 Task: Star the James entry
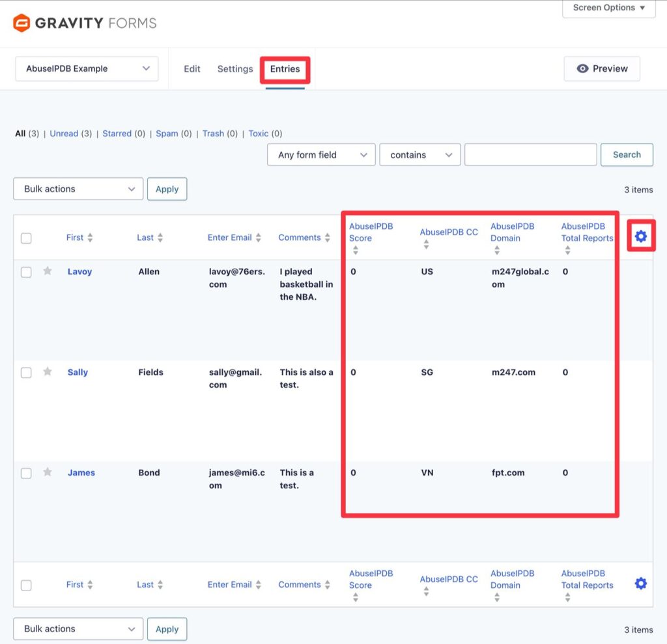[48, 472]
